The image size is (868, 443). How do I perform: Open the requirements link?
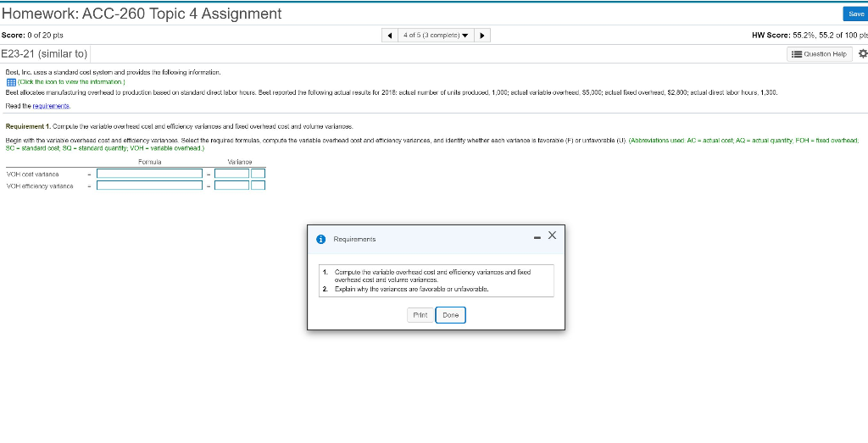[x=52, y=105]
